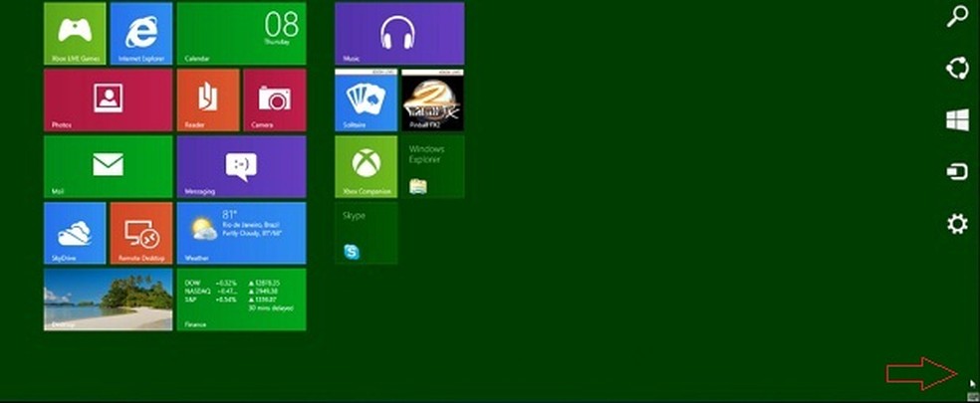The image size is (980, 403).
Task: Open the Share charm
Action: pyautogui.click(x=957, y=68)
